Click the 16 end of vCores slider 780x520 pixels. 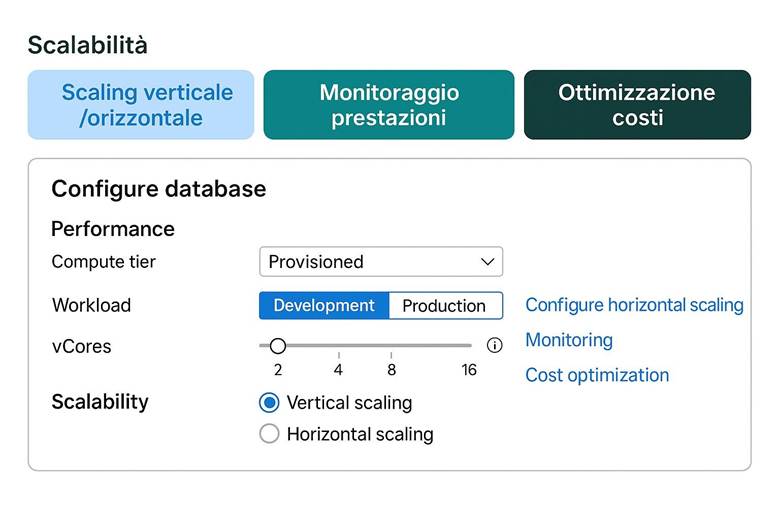469,346
